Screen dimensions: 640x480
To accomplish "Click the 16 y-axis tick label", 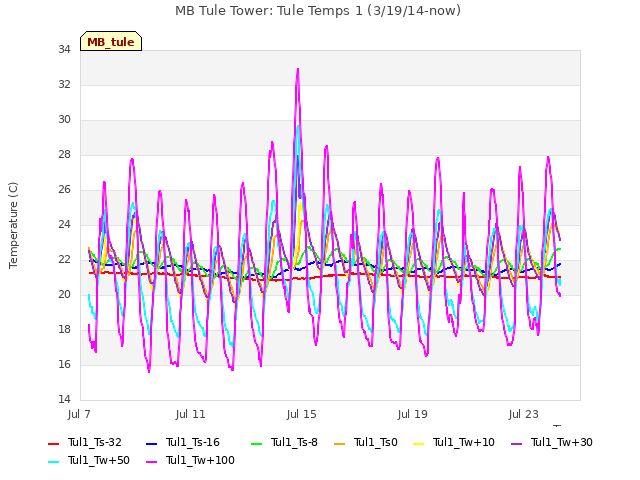I will click(64, 364).
